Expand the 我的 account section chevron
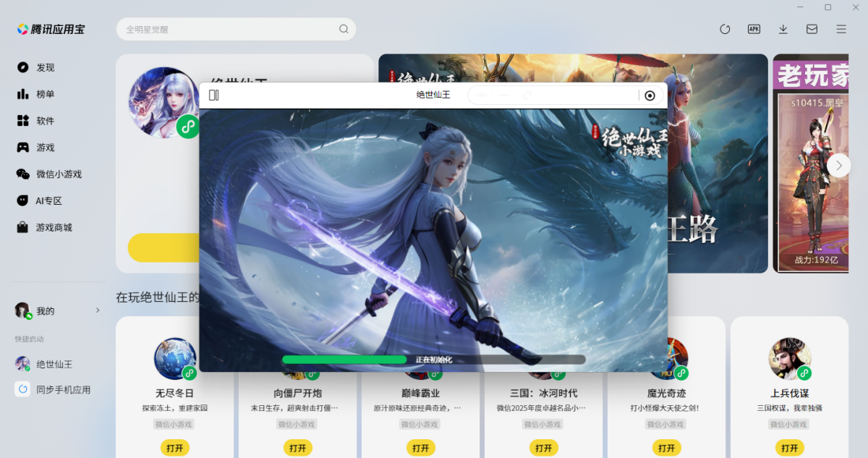 98,309
